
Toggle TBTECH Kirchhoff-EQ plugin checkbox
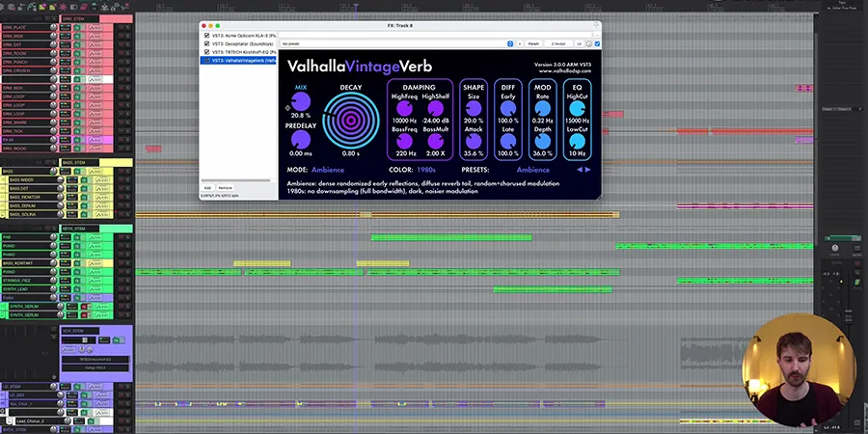(x=207, y=51)
